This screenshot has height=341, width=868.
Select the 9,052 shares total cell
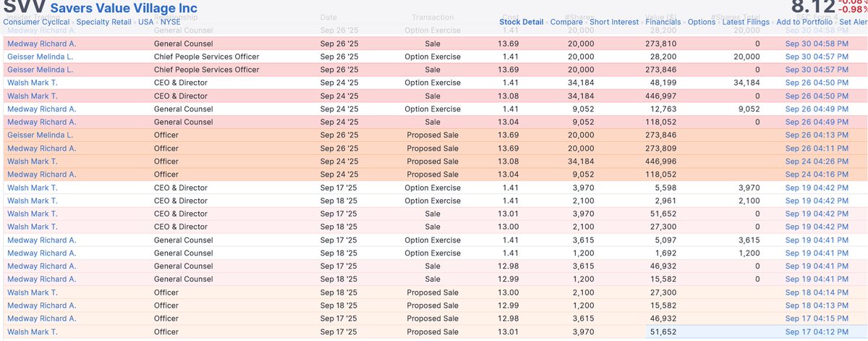tap(749, 109)
